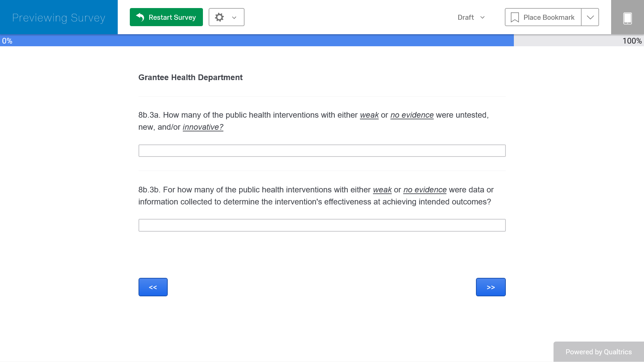The image size is (644, 362).
Task: Click underlined 'weak' term in question 8b.3a
Action: (x=369, y=115)
